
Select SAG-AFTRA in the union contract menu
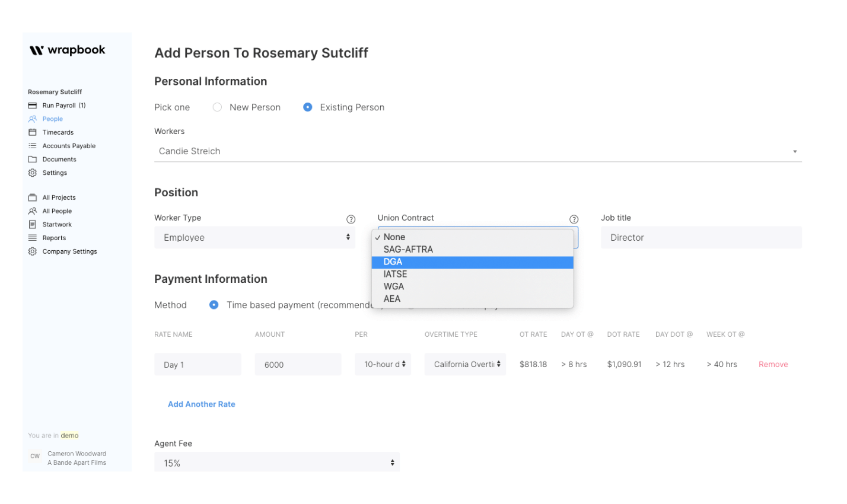click(472, 250)
